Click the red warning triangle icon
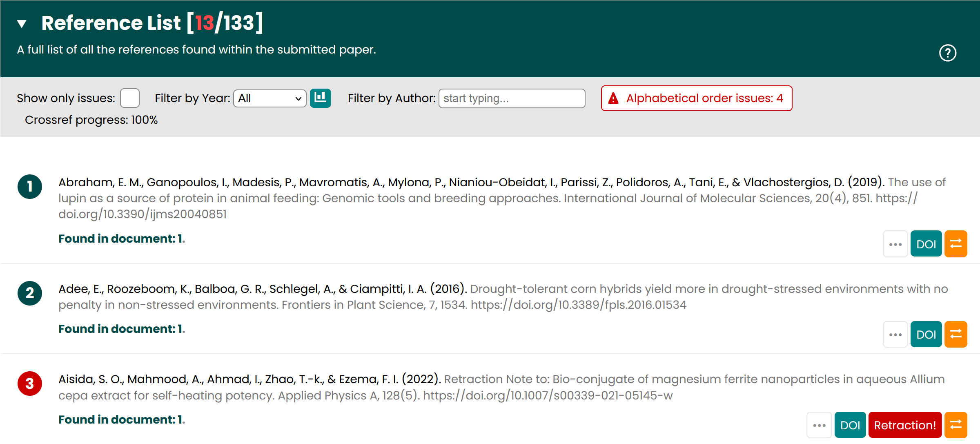This screenshot has height=444, width=980. coord(613,98)
